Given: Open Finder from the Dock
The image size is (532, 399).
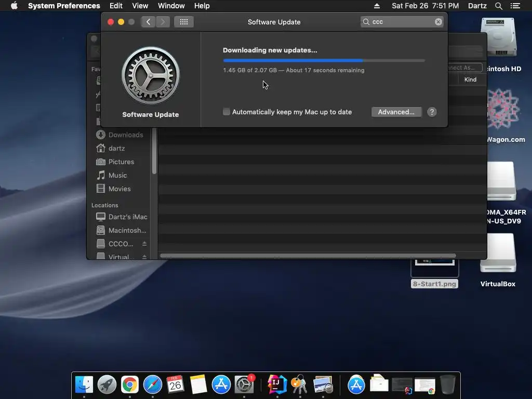Looking at the screenshot, I should (84, 385).
